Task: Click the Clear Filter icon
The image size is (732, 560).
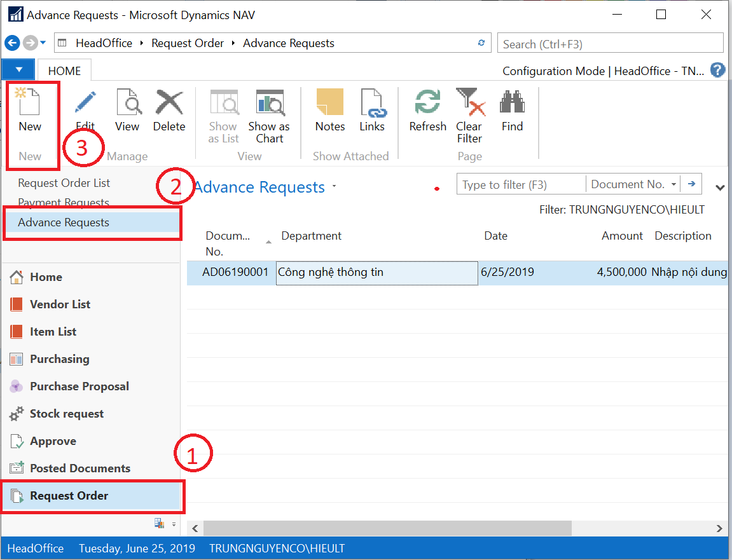Action: (x=470, y=102)
